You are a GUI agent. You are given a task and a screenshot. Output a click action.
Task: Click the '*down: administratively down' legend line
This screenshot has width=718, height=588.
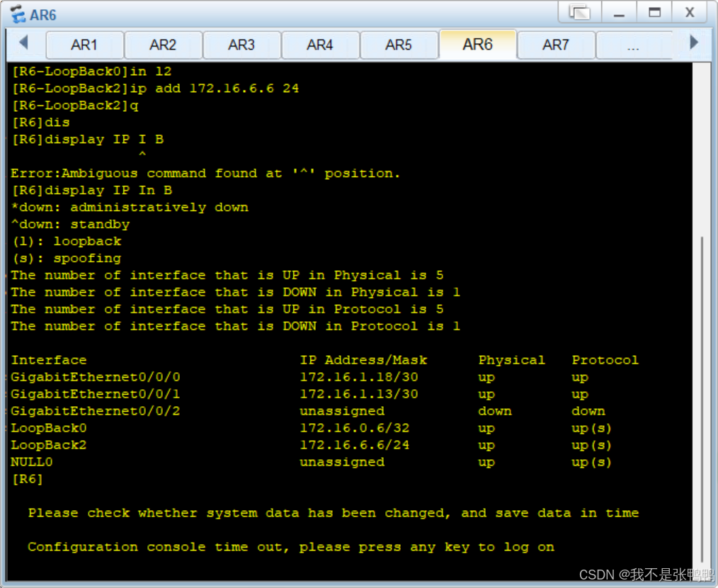(x=130, y=207)
